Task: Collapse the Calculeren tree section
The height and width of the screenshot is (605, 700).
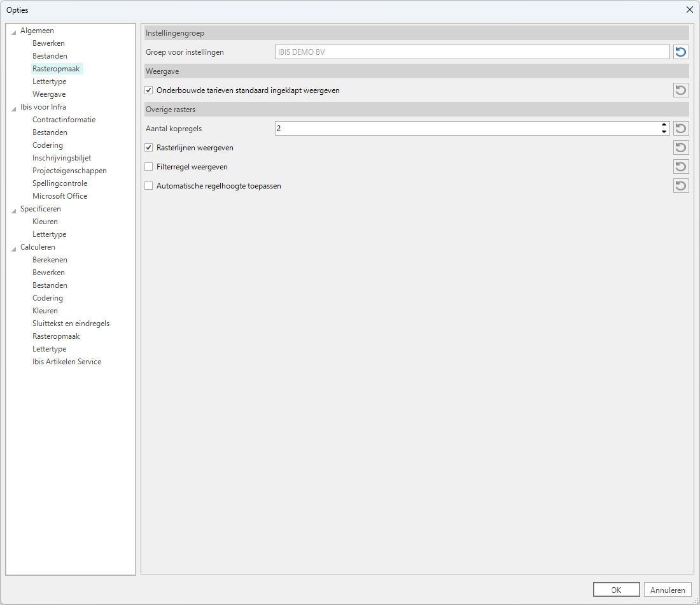Action: (x=14, y=248)
